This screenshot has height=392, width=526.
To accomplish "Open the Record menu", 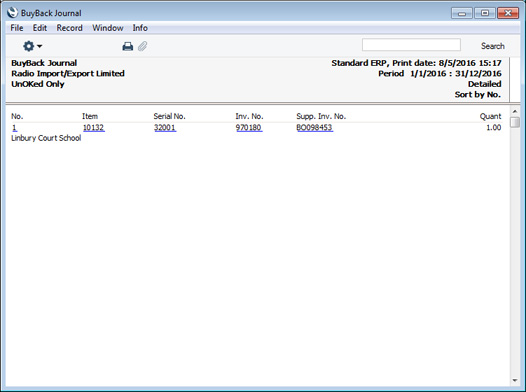I will (69, 28).
